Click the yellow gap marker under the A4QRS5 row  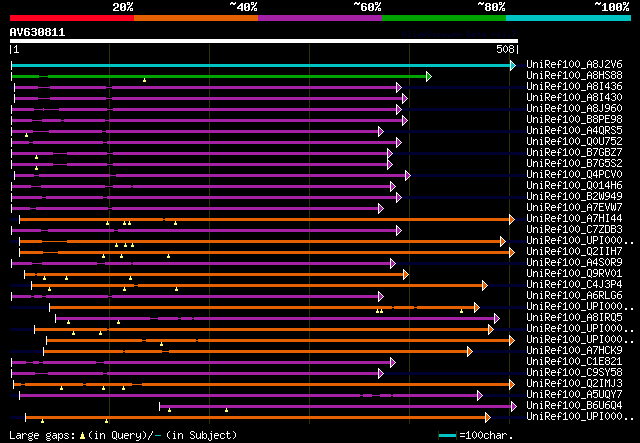coord(27,135)
